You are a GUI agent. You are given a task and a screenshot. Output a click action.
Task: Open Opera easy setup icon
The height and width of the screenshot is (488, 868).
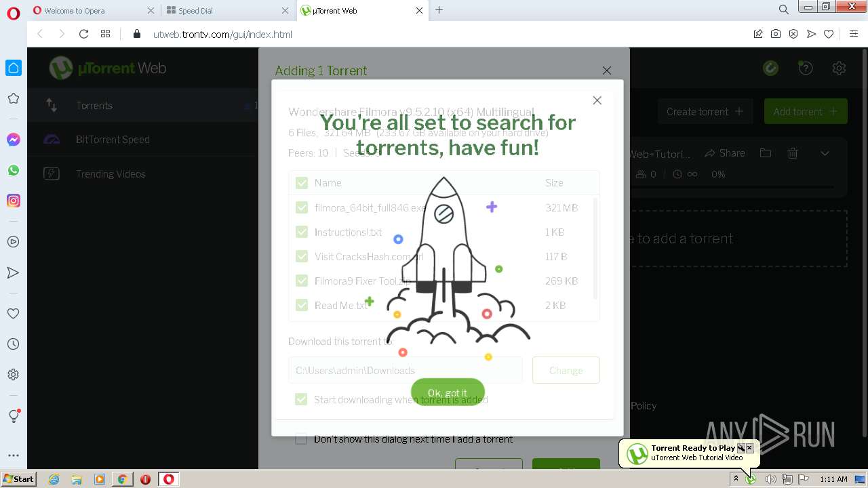click(854, 34)
